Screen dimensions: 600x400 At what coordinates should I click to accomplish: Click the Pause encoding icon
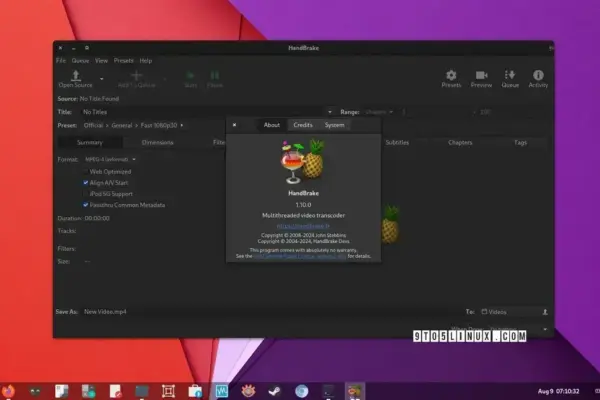[215, 75]
